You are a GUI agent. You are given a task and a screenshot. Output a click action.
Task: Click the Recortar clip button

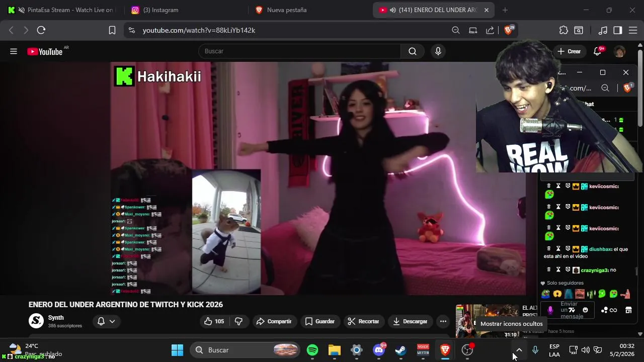click(x=363, y=321)
